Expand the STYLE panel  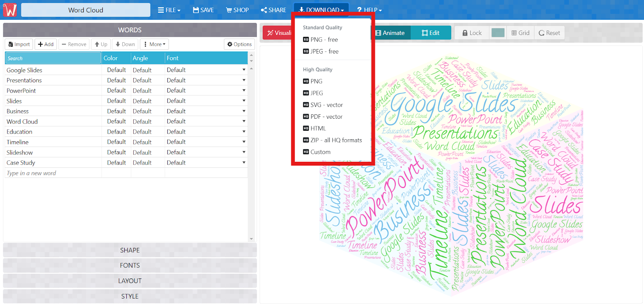(x=130, y=296)
